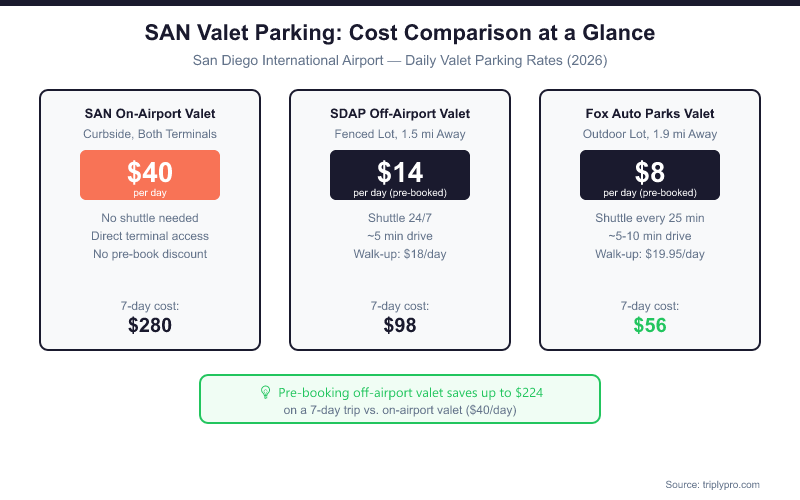Click the main infographic title
800x500 pixels.
pos(400,33)
